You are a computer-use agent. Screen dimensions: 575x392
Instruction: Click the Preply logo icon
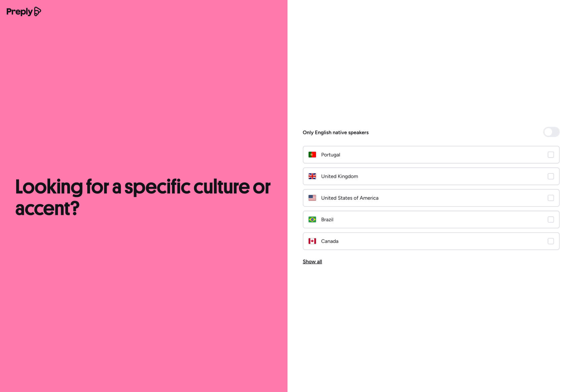(x=37, y=11)
